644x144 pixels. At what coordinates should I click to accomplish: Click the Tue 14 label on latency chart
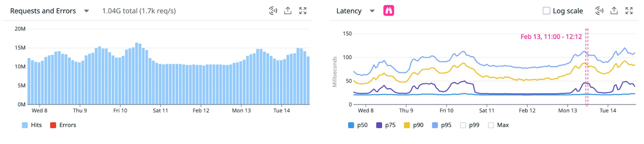click(608, 111)
